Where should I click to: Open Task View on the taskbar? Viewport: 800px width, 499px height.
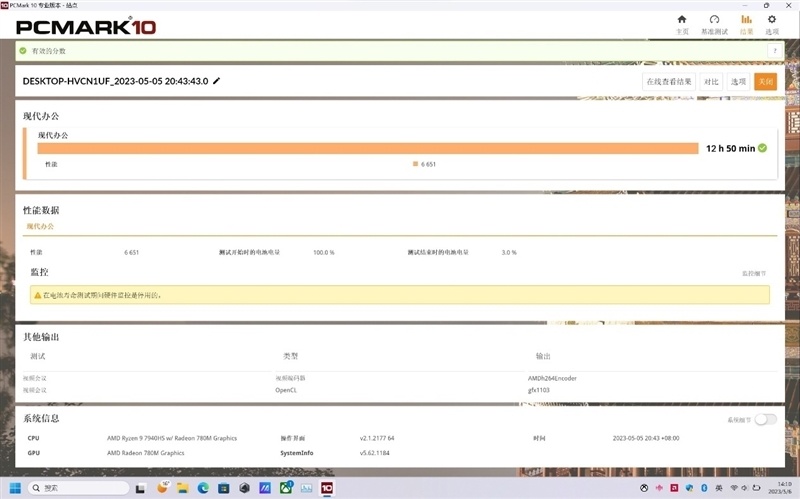(x=140, y=488)
